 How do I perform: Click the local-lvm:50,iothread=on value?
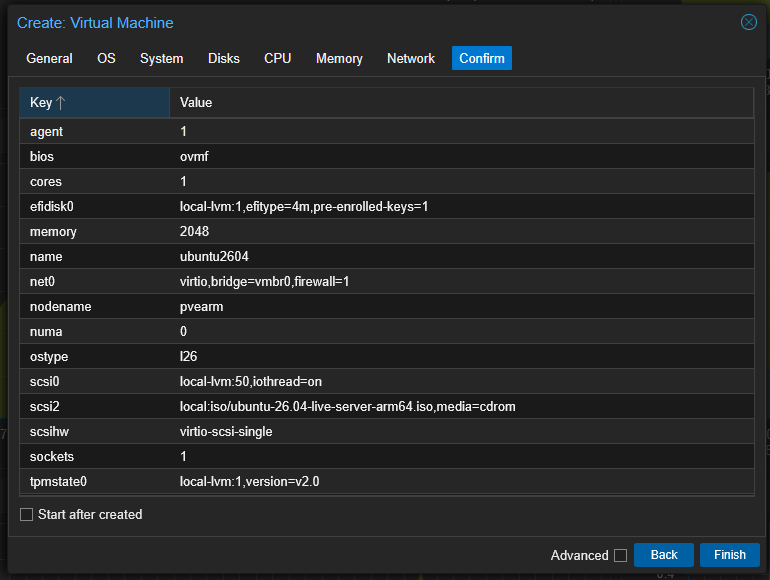[251, 382]
